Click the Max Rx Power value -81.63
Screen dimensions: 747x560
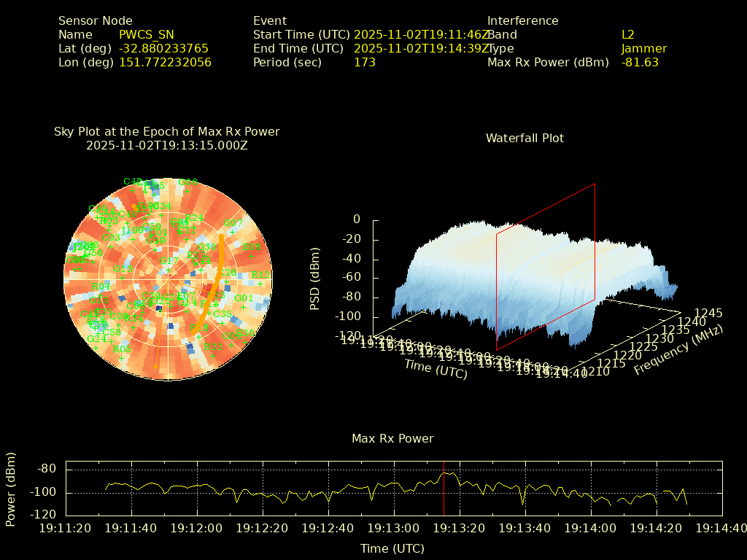(x=640, y=63)
